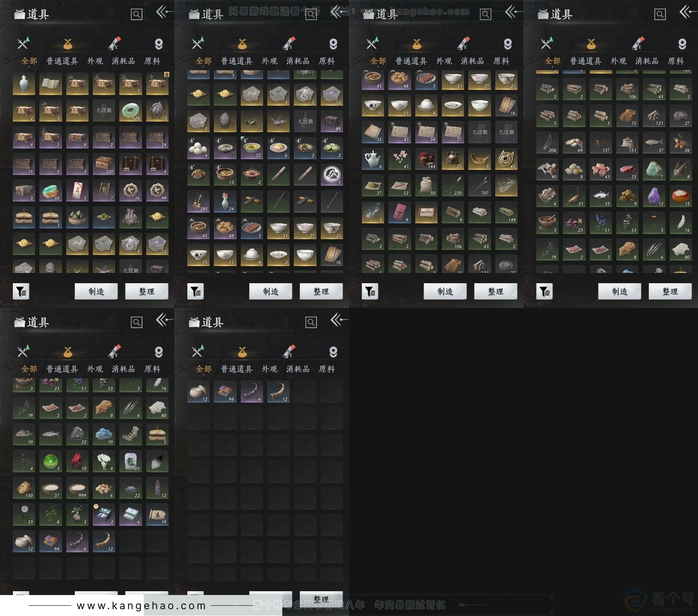Select the green glass orb with count 3

point(50,461)
